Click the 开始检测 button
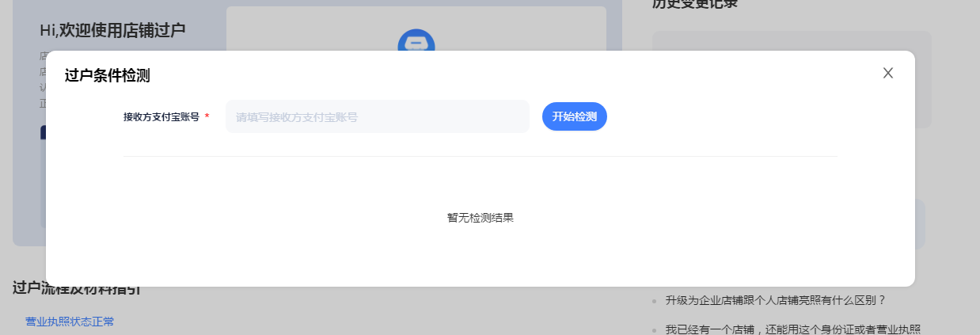The height and width of the screenshot is (335, 980). (574, 116)
